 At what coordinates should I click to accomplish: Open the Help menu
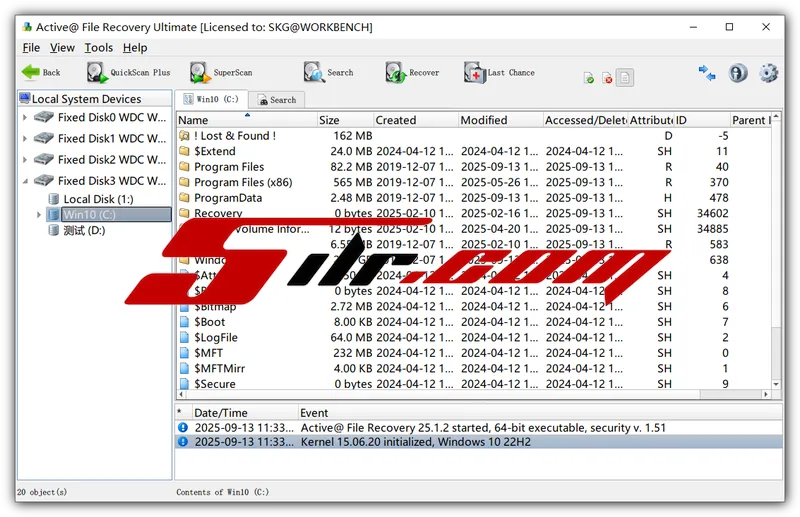135,47
